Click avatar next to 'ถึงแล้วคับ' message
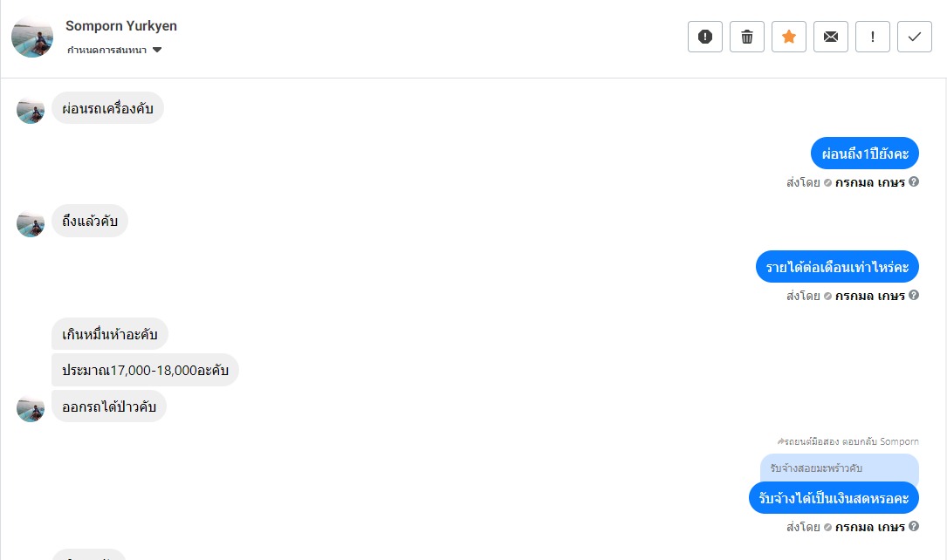This screenshot has height=560, width=947. click(31, 222)
